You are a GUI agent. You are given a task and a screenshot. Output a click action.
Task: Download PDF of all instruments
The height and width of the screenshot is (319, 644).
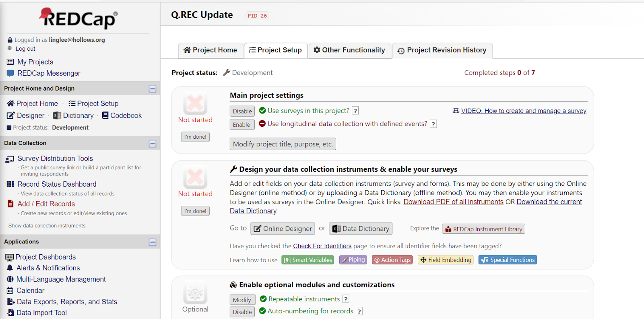[x=454, y=202]
